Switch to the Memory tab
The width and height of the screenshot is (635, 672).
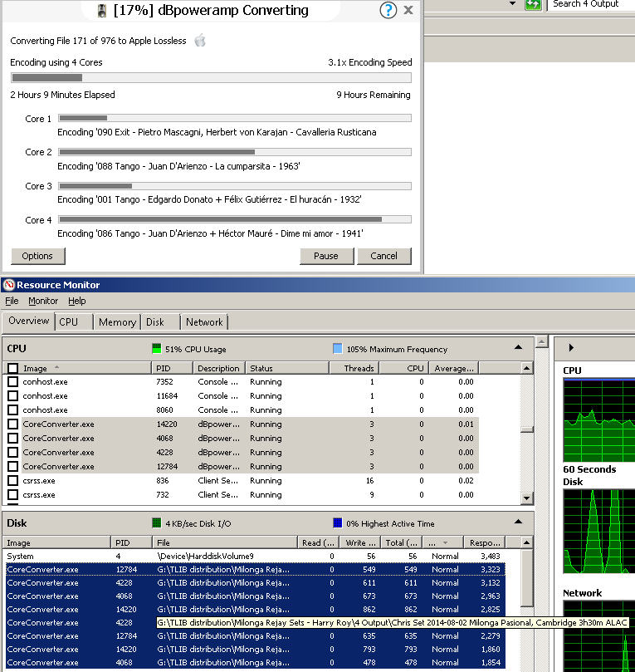[x=117, y=322]
